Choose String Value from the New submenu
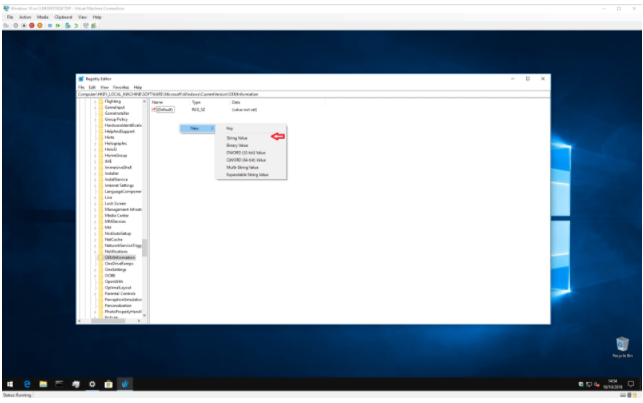The image size is (643, 403). click(251, 138)
